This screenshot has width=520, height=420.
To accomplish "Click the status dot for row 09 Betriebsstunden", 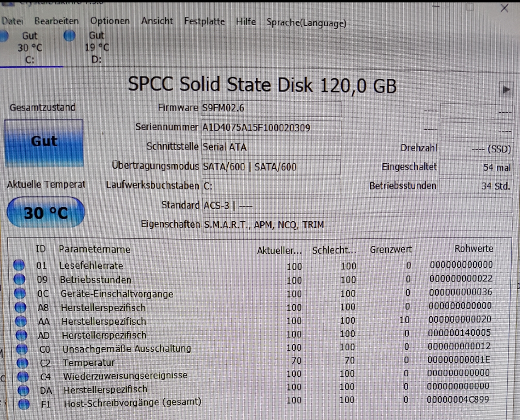I will coord(19,279).
